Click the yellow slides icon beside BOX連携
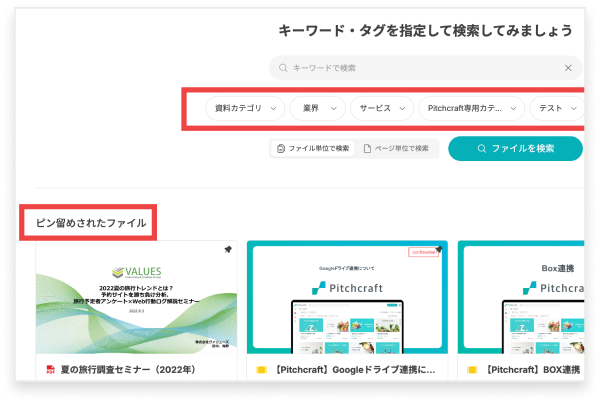The width and height of the screenshot is (600, 403). [x=472, y=370]
